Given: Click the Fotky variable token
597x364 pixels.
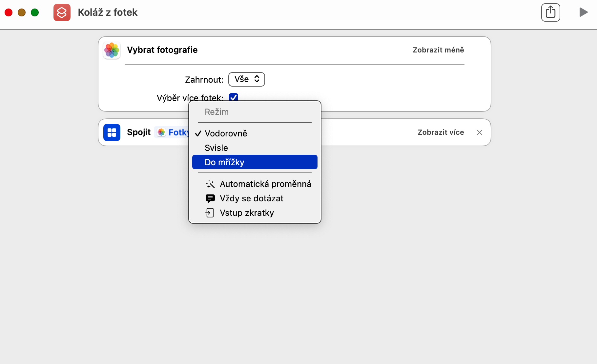Looking at the screenshot, I should click(174, 132).
